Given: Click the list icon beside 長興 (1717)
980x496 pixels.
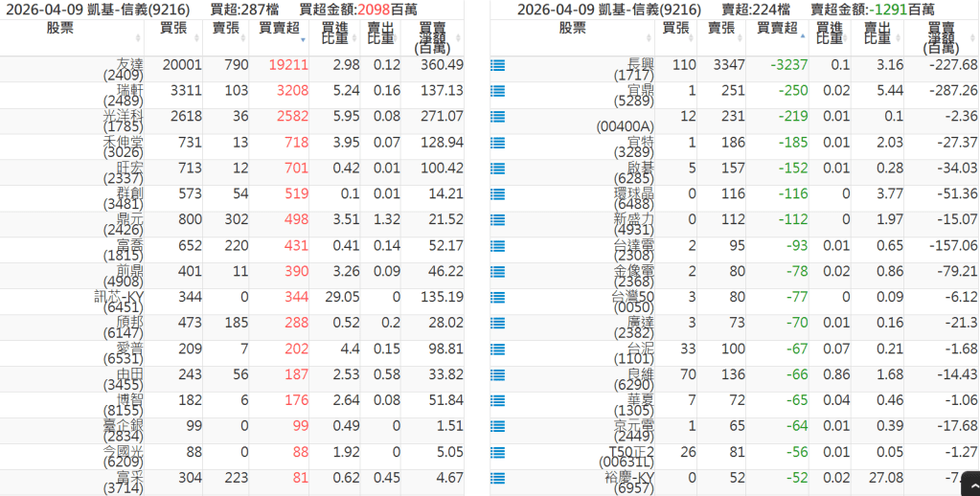Looking at the screenshot, I should [x=497, y=65].
